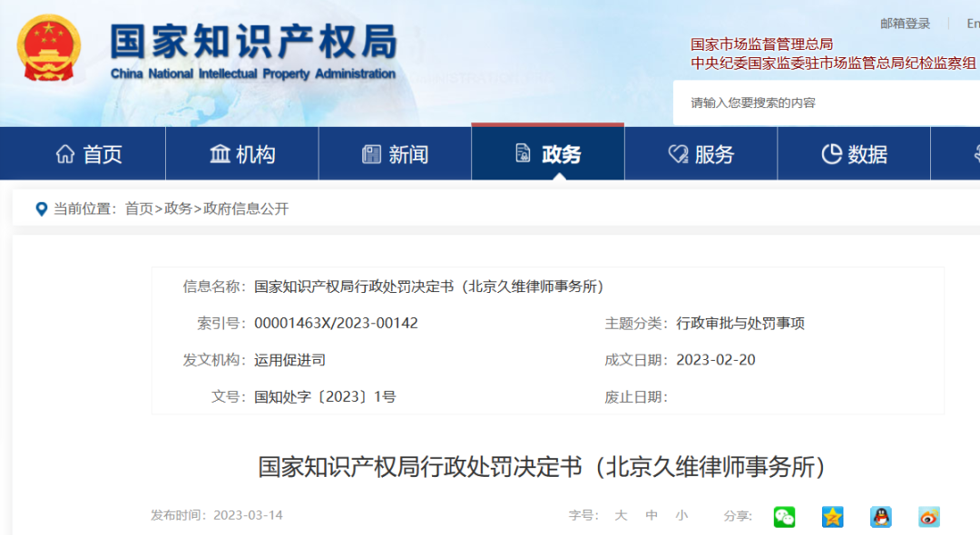Select the index number 00001463X/2023-00142

click(x=337, y=324)
